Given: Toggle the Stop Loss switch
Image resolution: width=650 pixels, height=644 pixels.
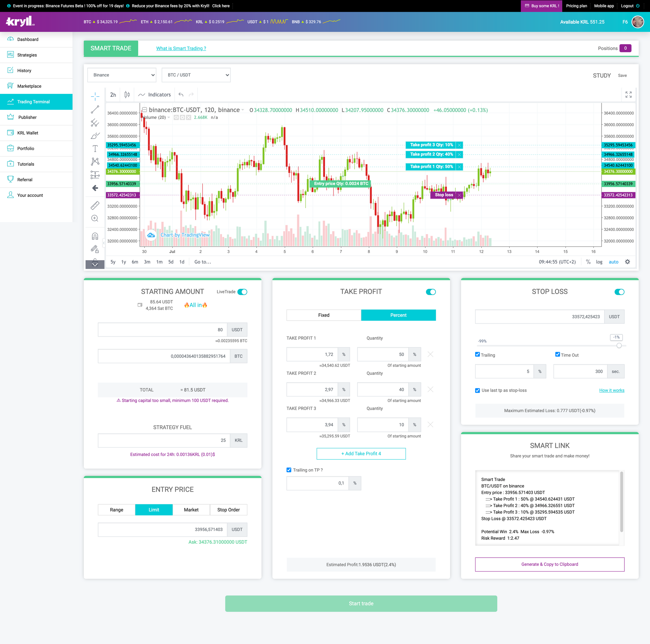Looking at the screenshot, I should pos(619,292).
